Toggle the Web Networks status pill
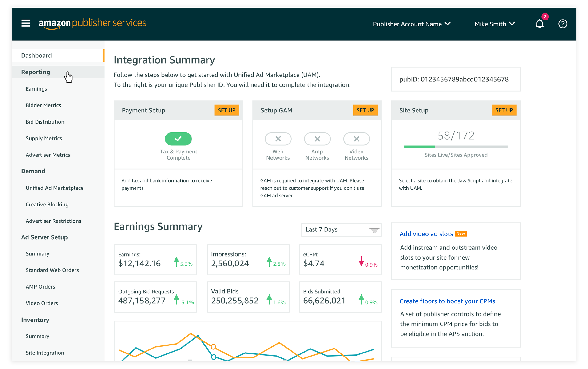588x369 pixels. click(278, 139)
